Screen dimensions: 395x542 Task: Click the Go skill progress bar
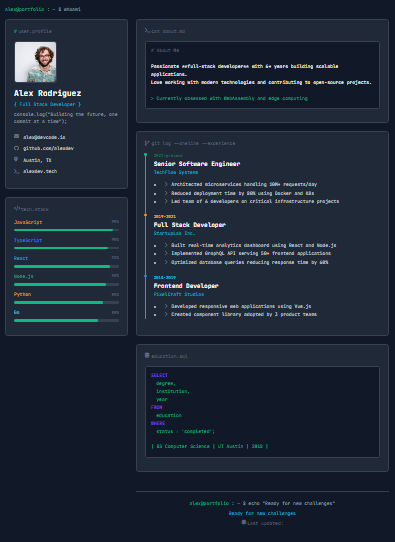click(x=66, y=320)
